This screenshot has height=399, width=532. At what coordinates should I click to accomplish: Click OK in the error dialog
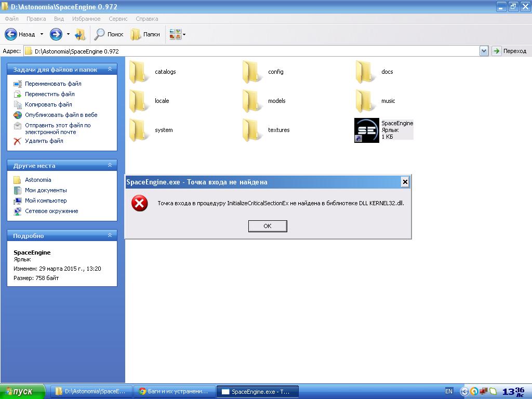coord(268,226)
